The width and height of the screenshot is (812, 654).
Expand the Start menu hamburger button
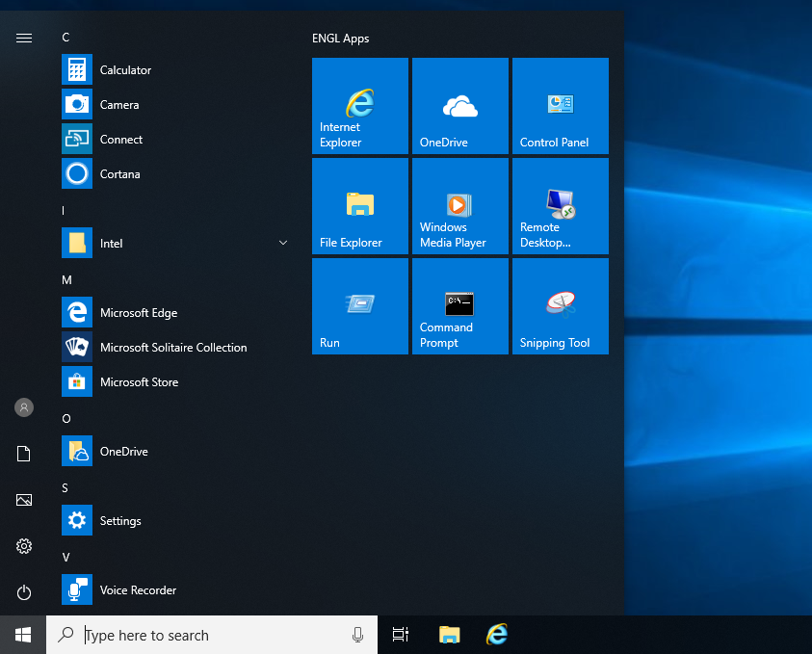[x=24, y=39]
